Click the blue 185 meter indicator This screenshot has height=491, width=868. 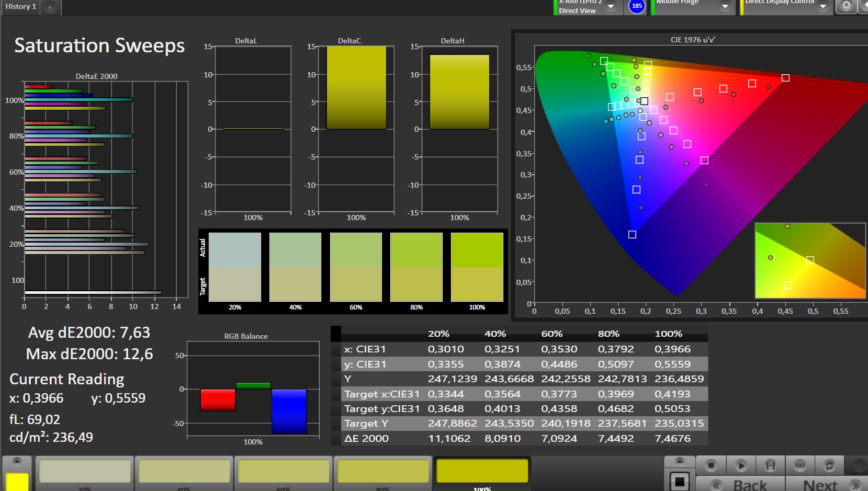pyautogui.click(x=637, y=6)
